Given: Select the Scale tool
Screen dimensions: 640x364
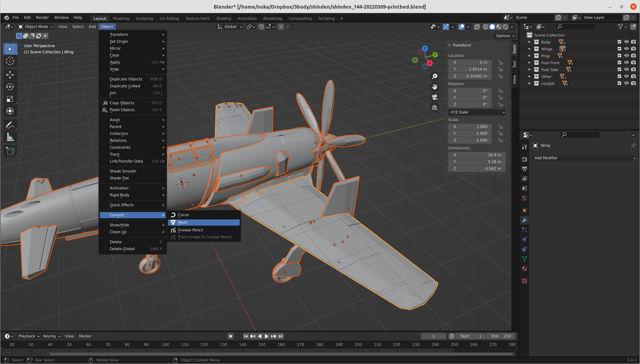Looking at the screenshot, I should (x=10, y=99).
